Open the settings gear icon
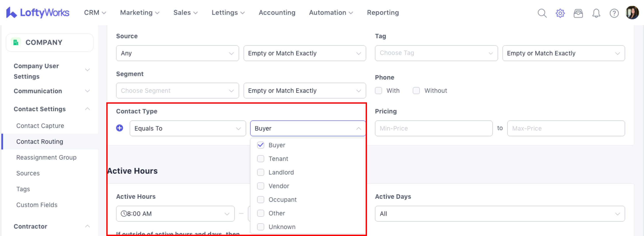Screen dimensions: 644x236 pos(560,13)
